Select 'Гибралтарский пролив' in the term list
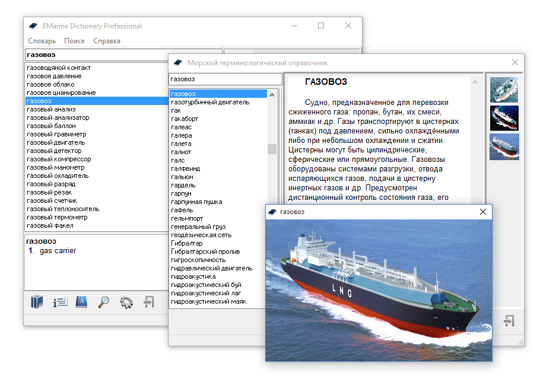Screen dimensions: 556x392 point(205,251)
